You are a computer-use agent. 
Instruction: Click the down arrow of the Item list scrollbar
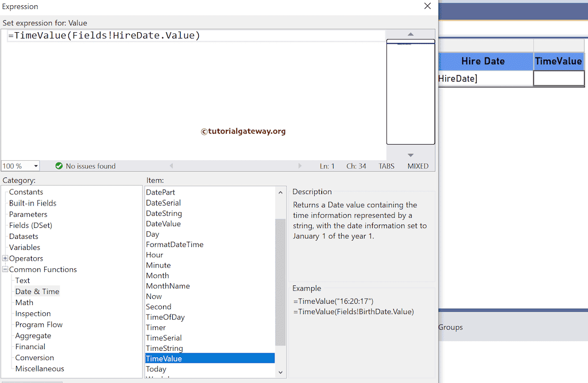(x=280, y=373)
